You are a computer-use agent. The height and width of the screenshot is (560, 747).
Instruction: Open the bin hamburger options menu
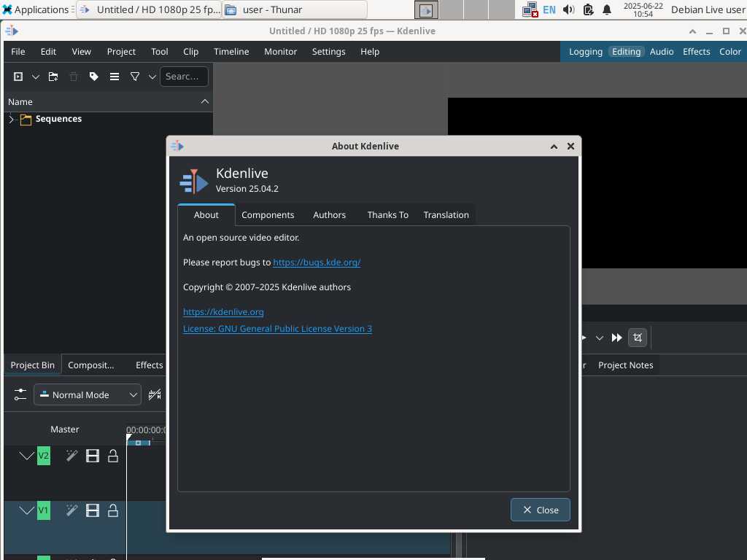coord(115,76)
